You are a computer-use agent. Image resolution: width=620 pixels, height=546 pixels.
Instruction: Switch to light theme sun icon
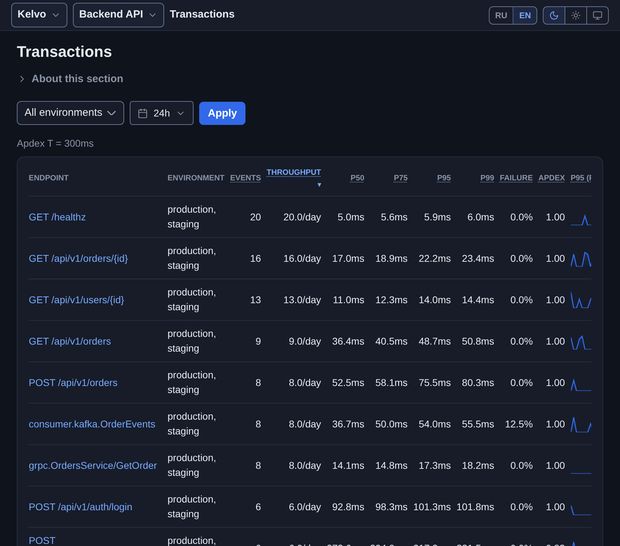(575, 15)
